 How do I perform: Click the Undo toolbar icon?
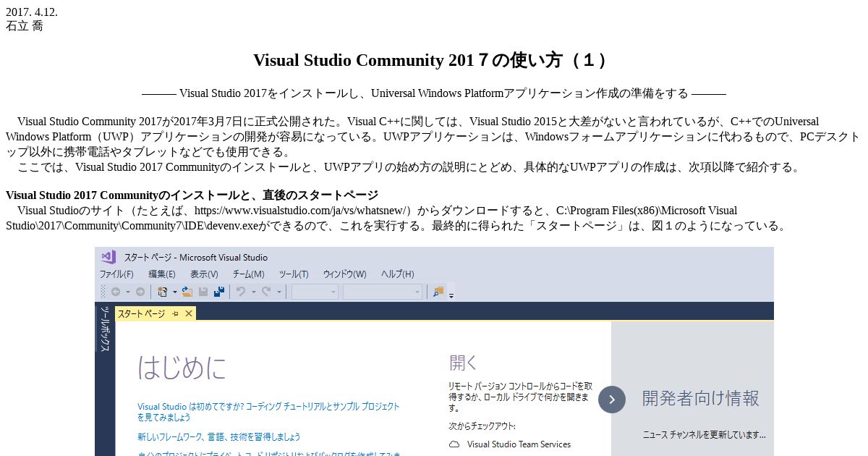coord(241,292)
